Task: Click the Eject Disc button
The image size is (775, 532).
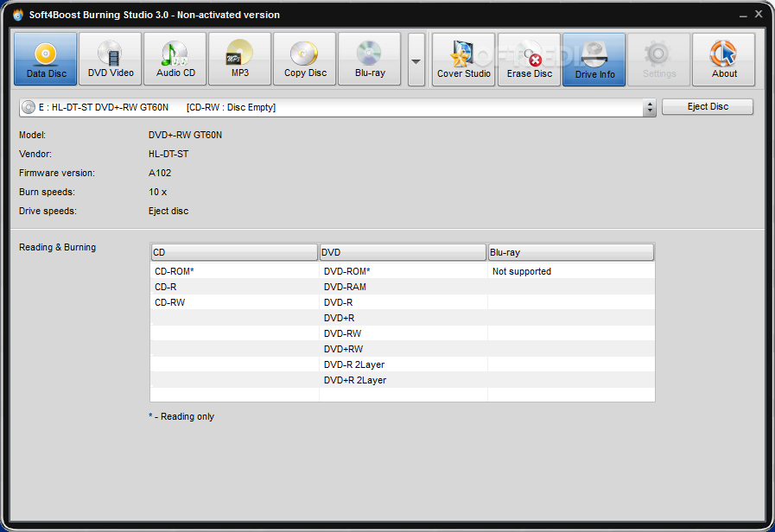Action: [x=708, y=107]
